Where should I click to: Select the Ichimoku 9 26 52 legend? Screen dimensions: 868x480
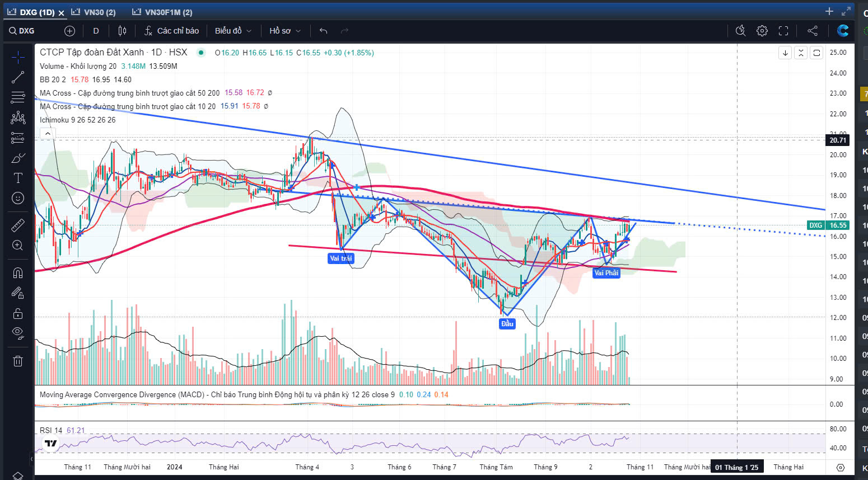click(78, 120)
